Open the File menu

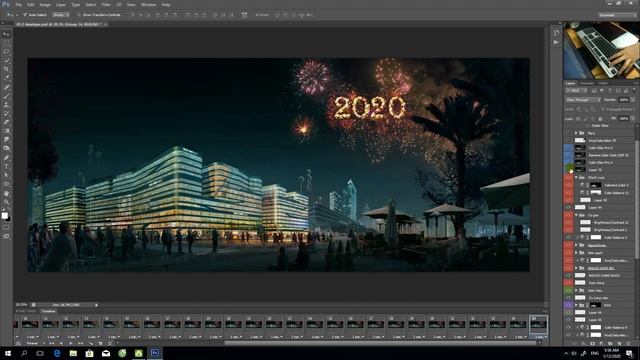18,4
